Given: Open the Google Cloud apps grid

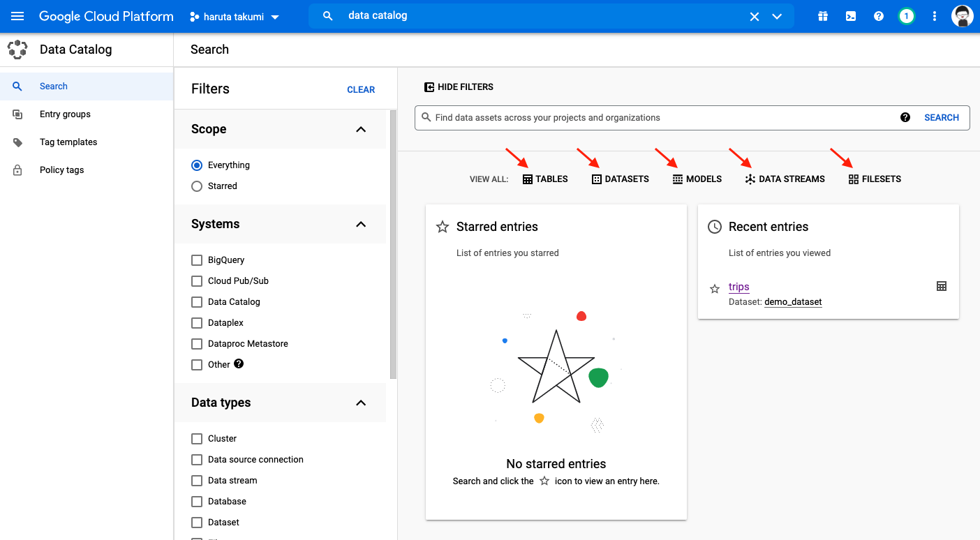Looking at the screenshot, I should [822, 15].
